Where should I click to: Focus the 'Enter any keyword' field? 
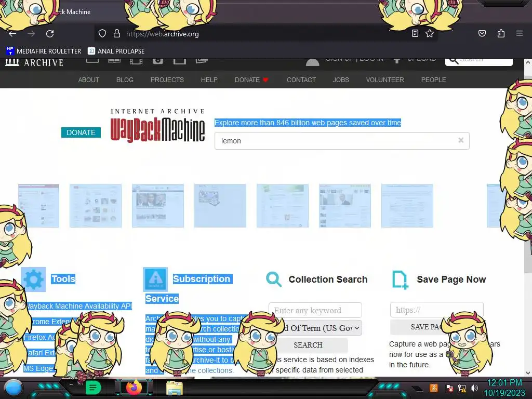[315, 310]
